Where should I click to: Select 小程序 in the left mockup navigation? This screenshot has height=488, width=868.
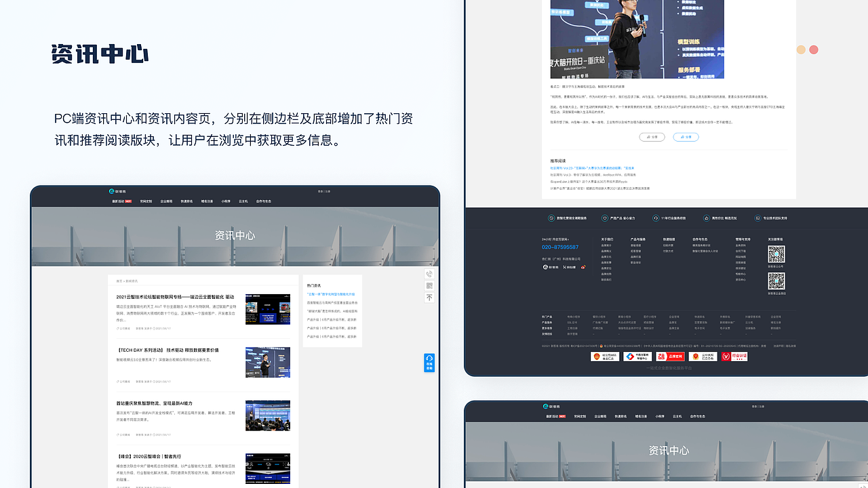(x=226, y=201)
